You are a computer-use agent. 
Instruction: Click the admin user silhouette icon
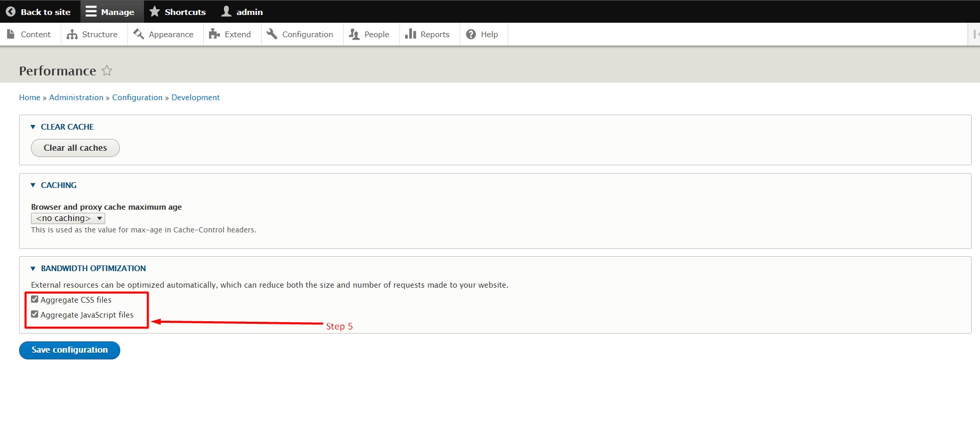[226, 11]
